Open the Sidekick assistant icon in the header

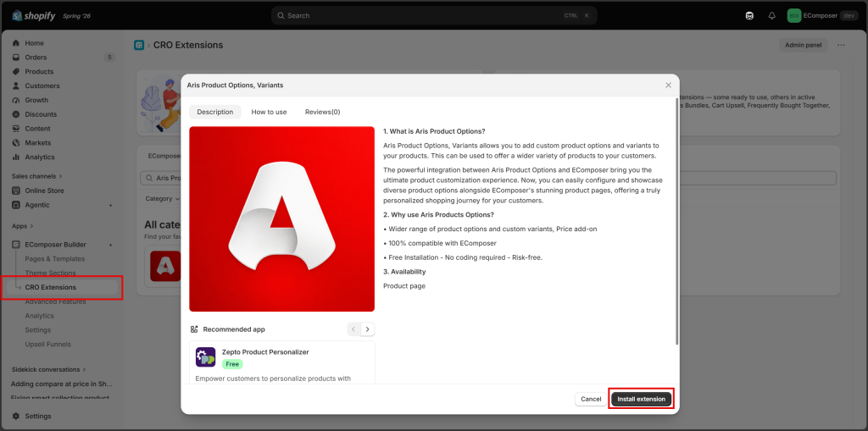coord(749,15)
